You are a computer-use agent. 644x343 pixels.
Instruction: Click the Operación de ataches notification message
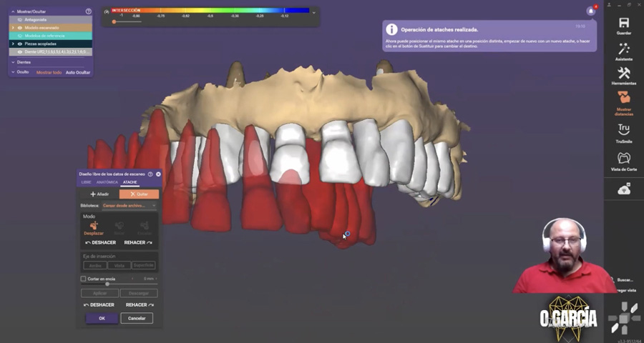(x=489, y=36)
